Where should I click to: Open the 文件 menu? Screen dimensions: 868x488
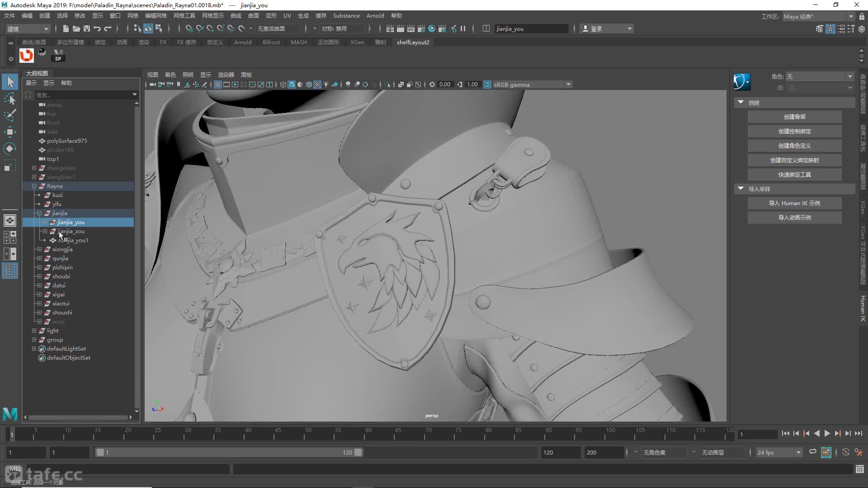click(9, 15)
